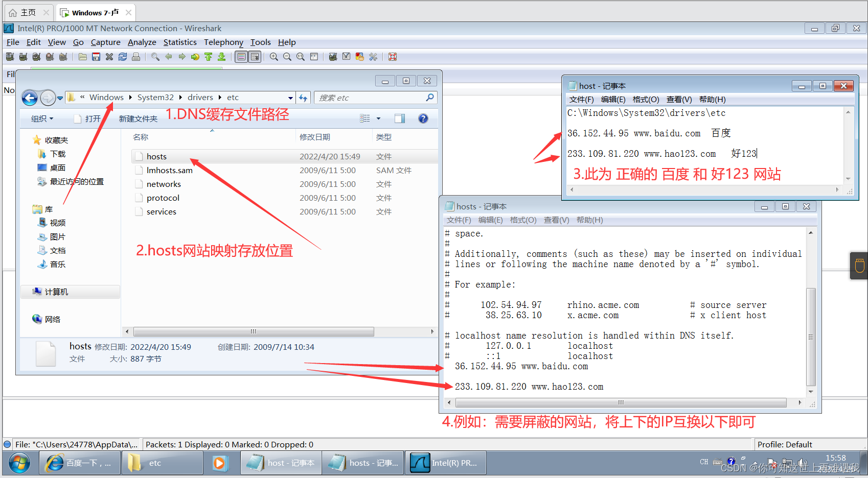Open a capture file using the toolbar folder icon
The image size is (868, 478).
pos(83,57)
